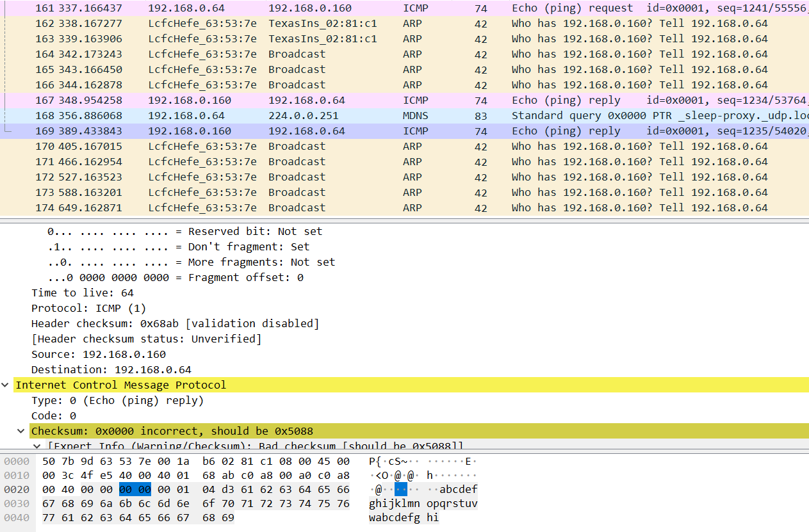Click the ASCII text wabcdefg hi

point(404,517)
